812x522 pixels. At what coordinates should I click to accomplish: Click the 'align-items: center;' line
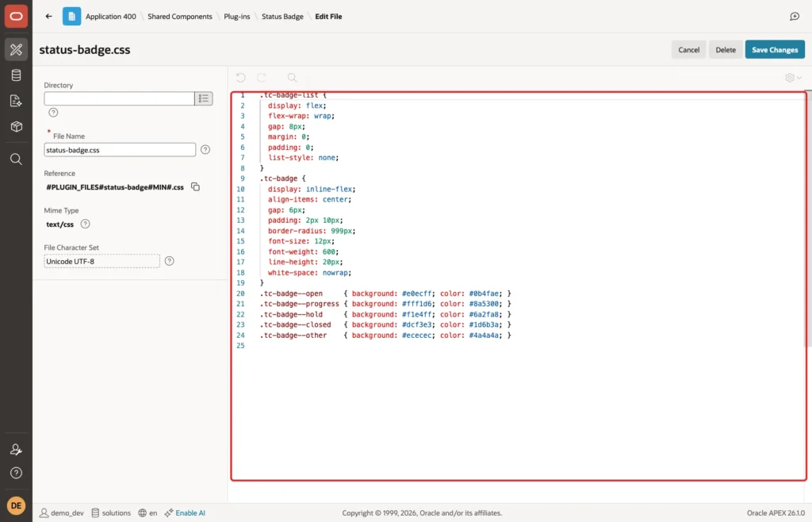(x=310, y=199)
